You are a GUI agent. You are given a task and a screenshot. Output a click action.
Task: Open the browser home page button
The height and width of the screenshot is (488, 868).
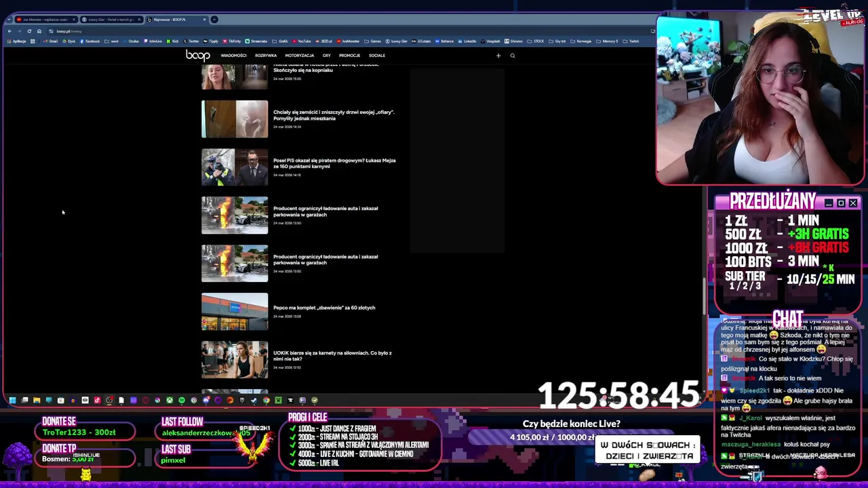(39, 31)
